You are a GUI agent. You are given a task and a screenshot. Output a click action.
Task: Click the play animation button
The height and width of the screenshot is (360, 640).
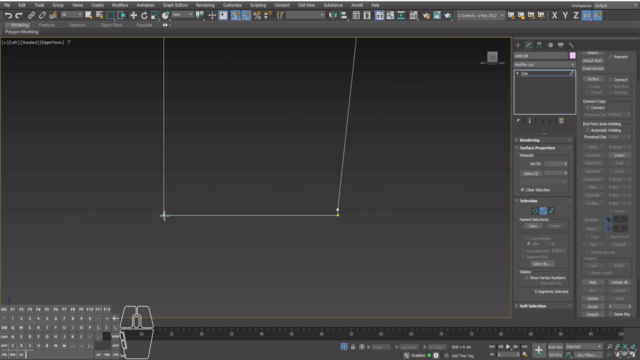coord(508,347)
